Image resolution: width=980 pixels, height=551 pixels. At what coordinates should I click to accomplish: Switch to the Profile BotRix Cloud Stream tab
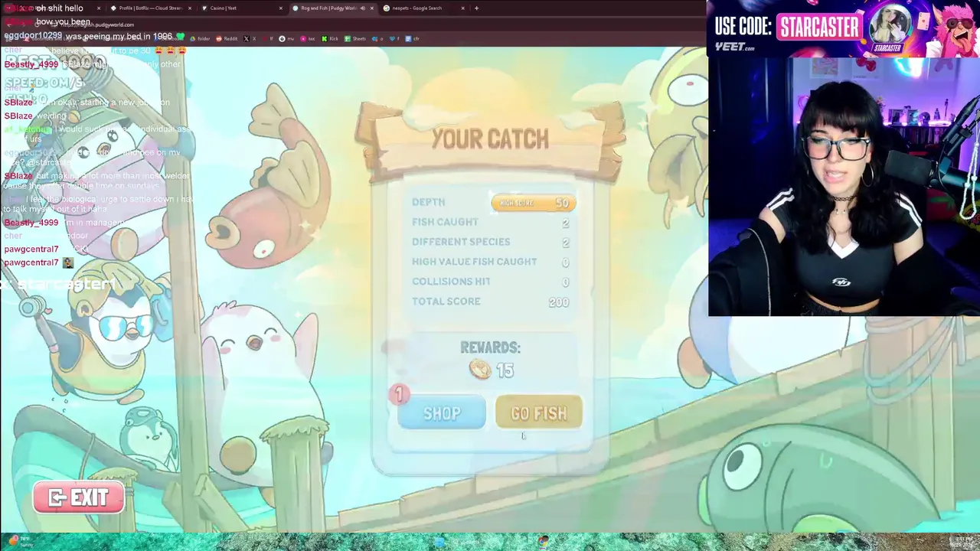point(150,8)
